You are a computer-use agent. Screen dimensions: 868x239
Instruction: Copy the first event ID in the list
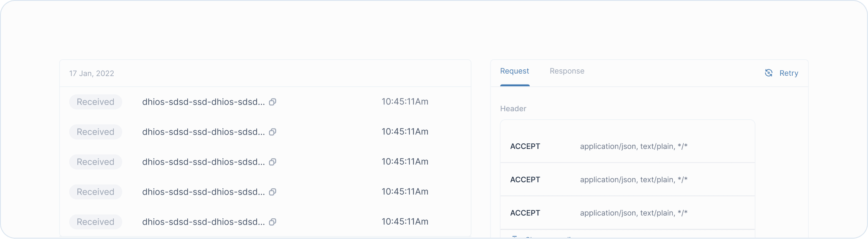(x=273, y=102)
